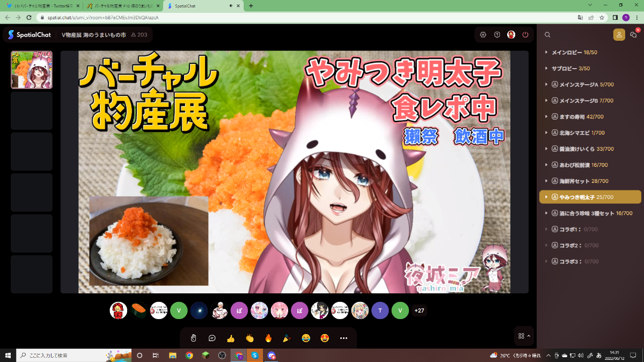The height and width of the screenshot is (362, 644).
Task: Join the 酒に合う珍味 3種セット room
Action: coord(590,213)
